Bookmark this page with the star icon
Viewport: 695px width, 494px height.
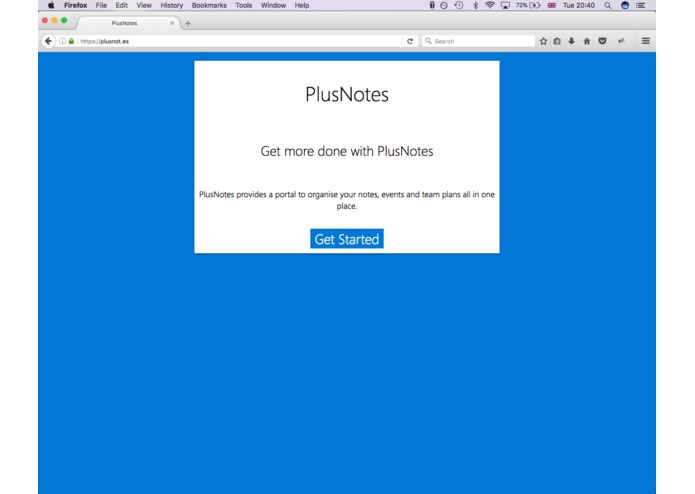[x=543, y=41]
